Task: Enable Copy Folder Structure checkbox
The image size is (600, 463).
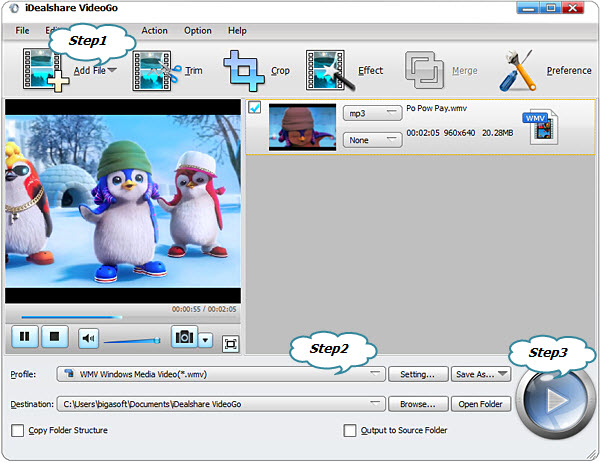Action: click(x=18, y=430)
